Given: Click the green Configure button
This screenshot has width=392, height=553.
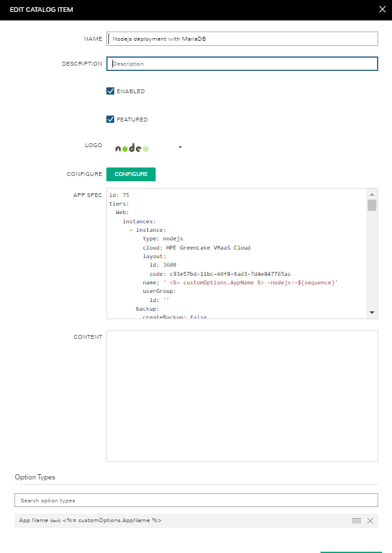Looking at the screenshot, I should 131,174.
